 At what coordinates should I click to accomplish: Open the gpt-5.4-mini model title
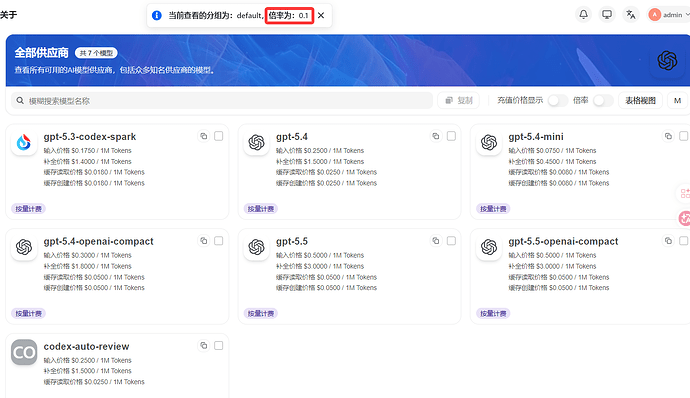(x=536, y=137)
